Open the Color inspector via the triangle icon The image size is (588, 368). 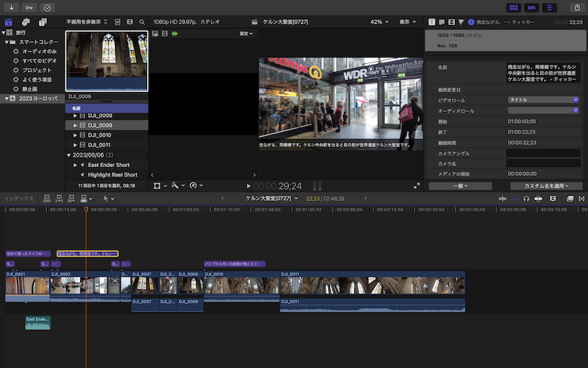click(x=462, y=22)
